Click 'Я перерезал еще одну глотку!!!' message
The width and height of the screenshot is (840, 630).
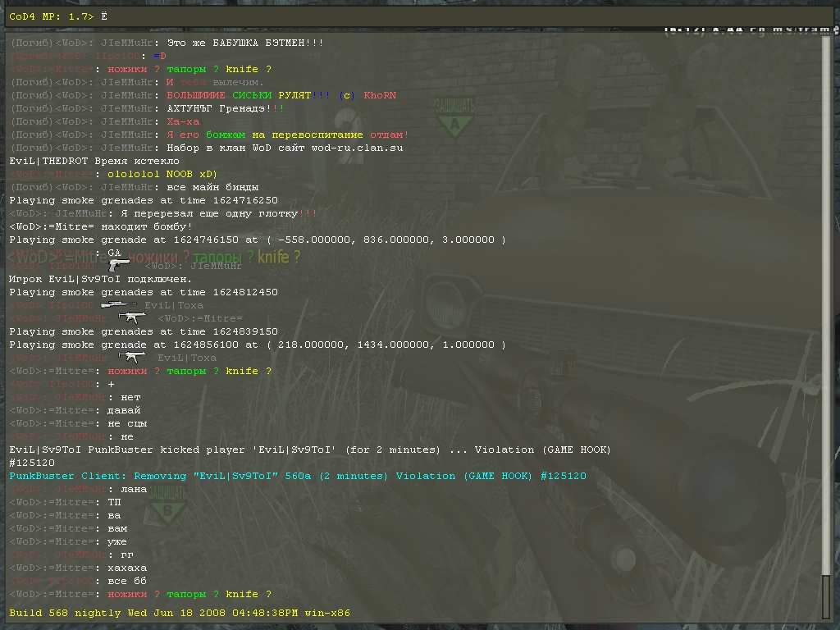[x=218, y=213]
